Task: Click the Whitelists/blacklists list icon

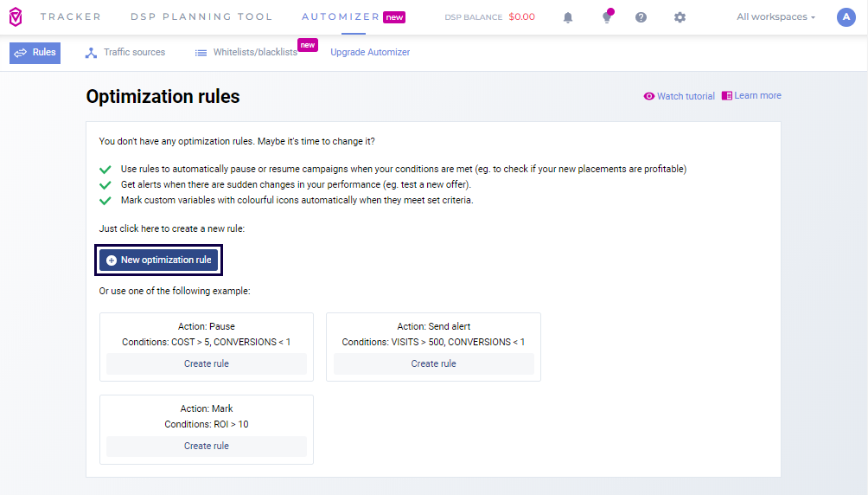Action: pos(201,53)
